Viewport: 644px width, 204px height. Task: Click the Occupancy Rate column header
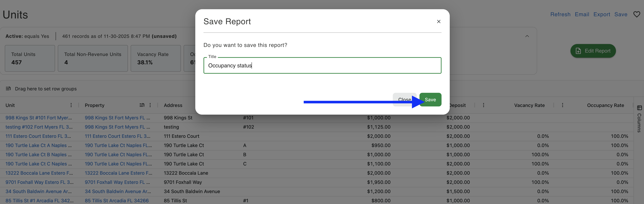point(605,105)
